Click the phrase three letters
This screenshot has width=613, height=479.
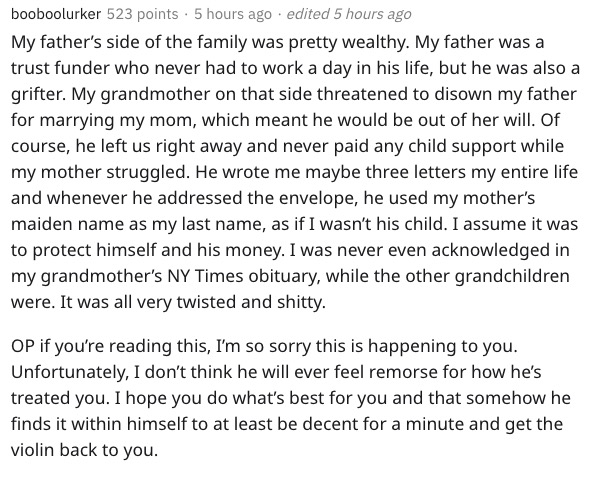(415, 172)
